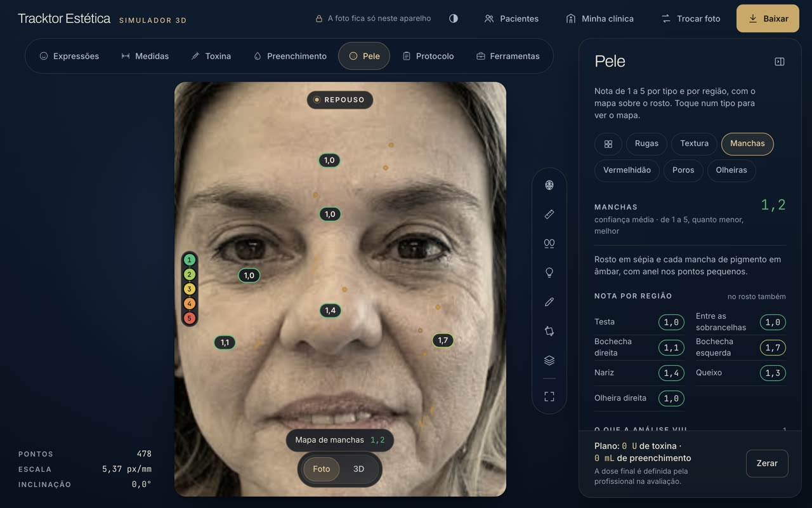Click the "no rosto também" text
The height and width of the screenshot is (508, 812).
756,297
